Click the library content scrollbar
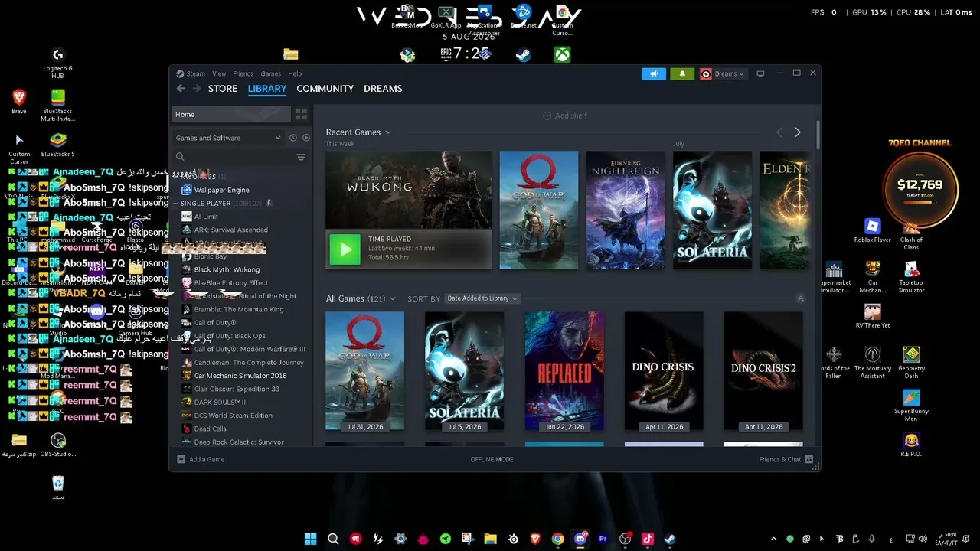 [818, 135]
